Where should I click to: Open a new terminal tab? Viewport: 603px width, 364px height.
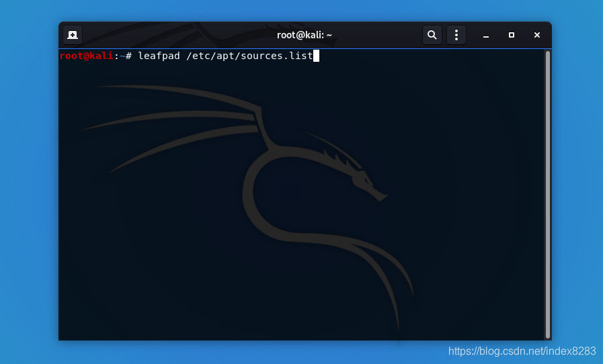(73, 35)
